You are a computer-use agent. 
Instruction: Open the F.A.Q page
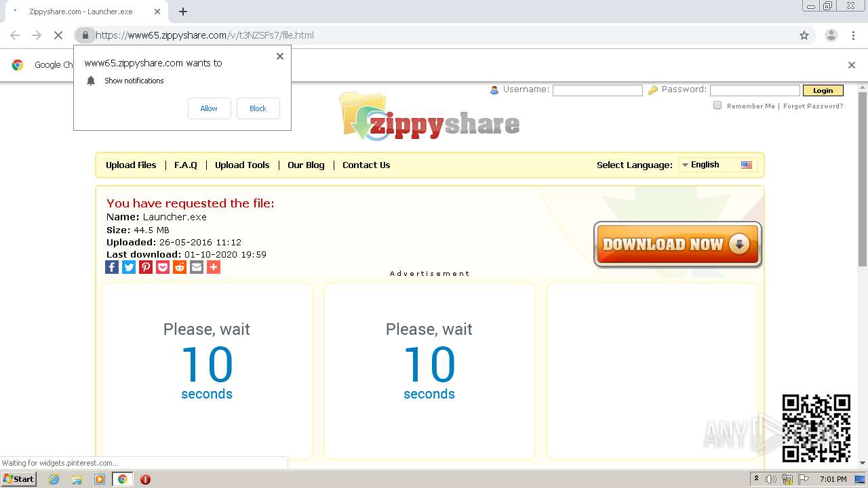pos(186,165)
